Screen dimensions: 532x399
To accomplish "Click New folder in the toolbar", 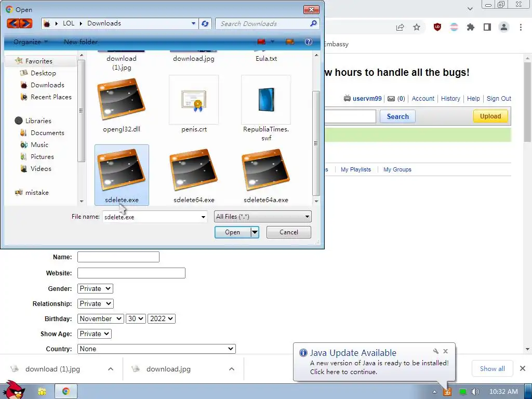I will click(81, 42).
